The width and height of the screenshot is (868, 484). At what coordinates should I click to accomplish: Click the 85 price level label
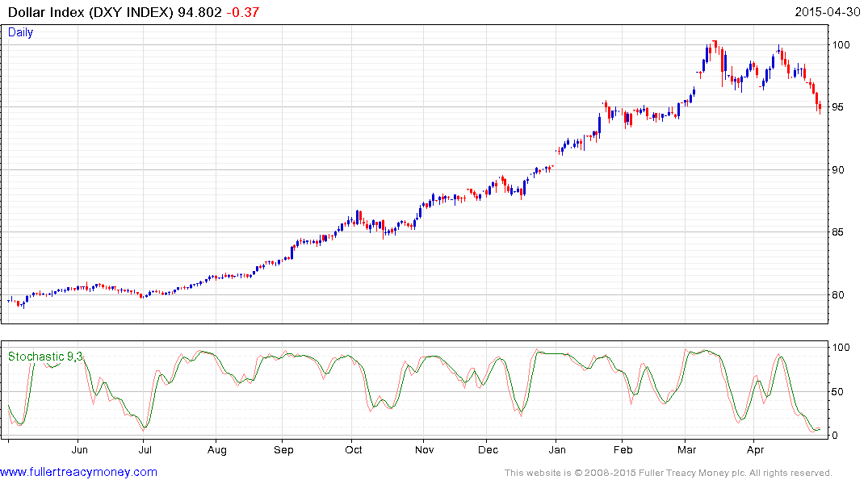[x=838, y=232]
